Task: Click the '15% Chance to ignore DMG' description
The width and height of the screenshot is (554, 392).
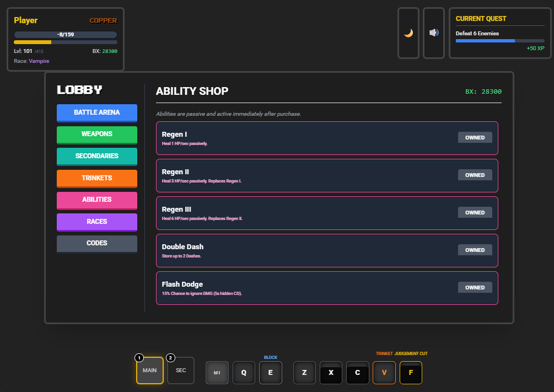Action: (x=202, y=293)
